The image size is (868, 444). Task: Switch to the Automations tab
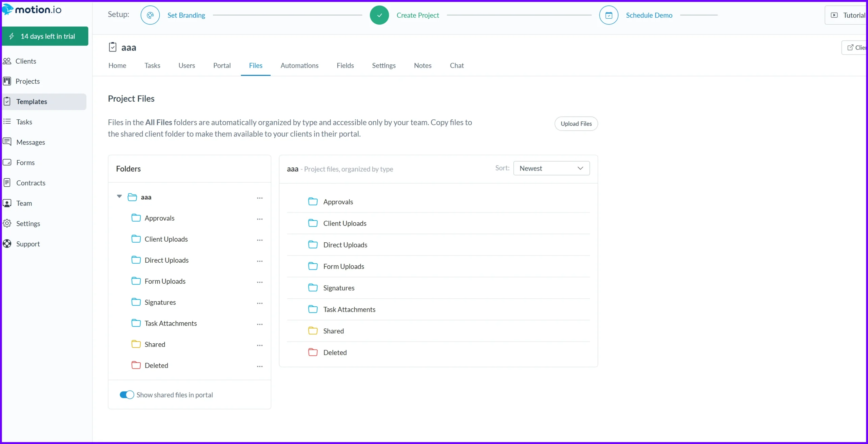tap(300, 65)
